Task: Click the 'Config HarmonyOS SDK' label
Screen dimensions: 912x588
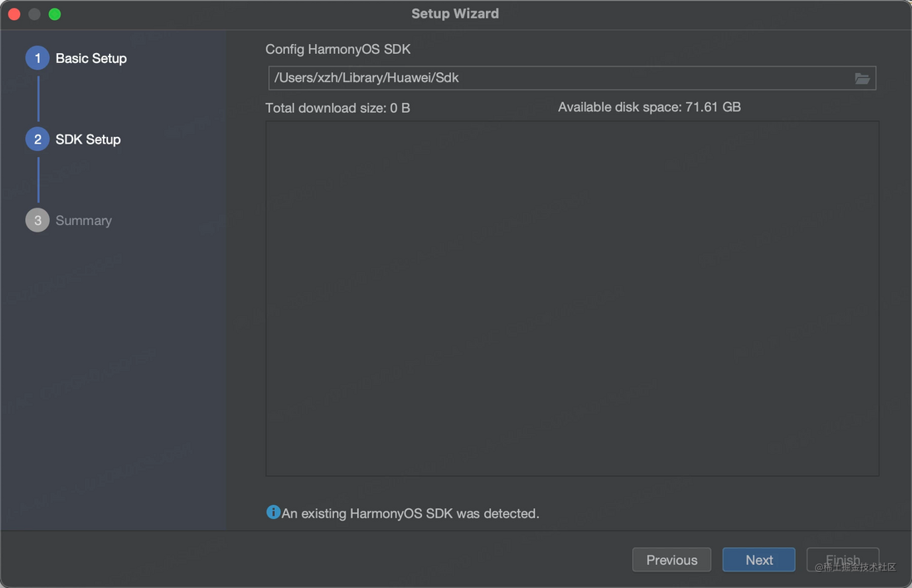Action: click(x=338, y=50)
